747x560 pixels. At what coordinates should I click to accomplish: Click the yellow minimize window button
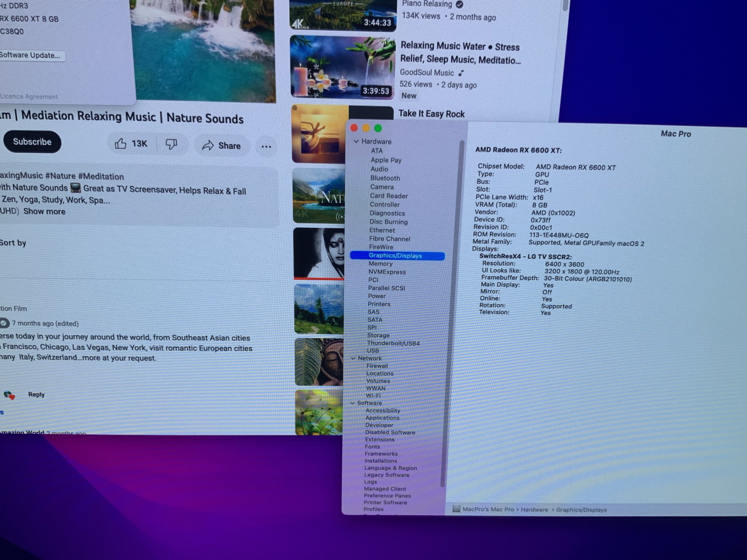(366, 128)
